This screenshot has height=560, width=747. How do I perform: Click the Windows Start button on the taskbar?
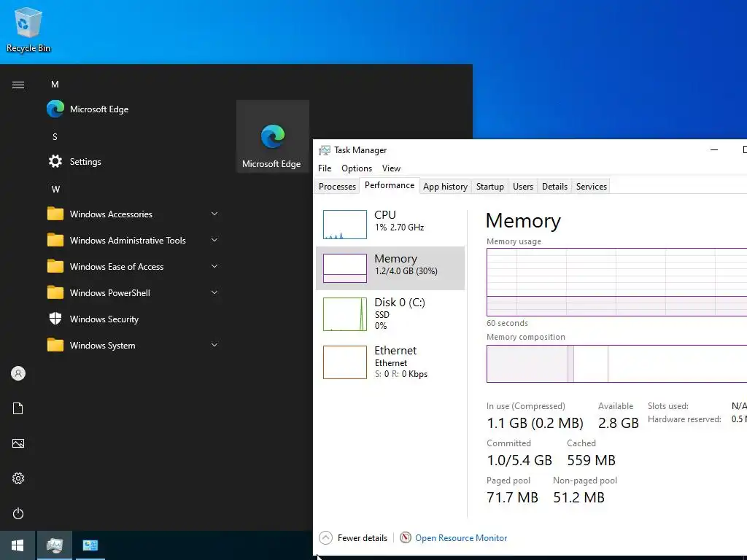pos(18,545)
